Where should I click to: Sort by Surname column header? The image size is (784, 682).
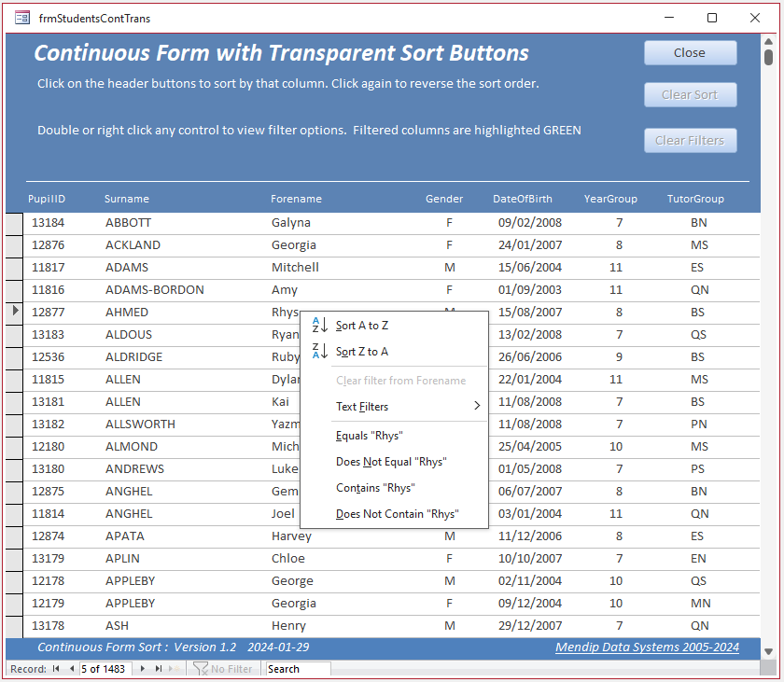point(127,199)
